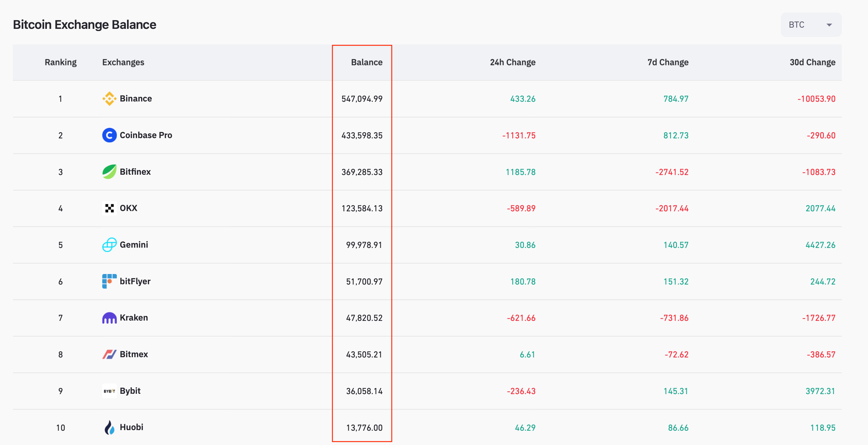Click Gemini 30d change 4427.26
868x445 pixels.
pos(820,245)
